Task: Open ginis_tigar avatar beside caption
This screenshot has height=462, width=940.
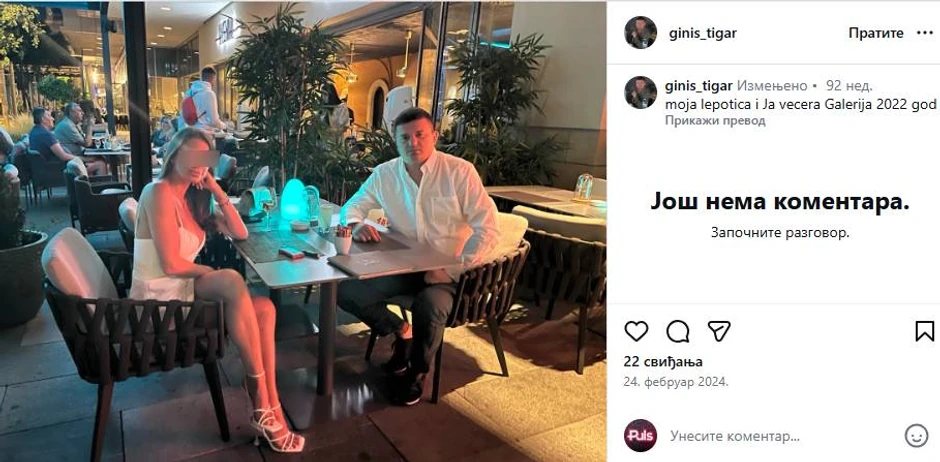Action: [x=640, y=92]
